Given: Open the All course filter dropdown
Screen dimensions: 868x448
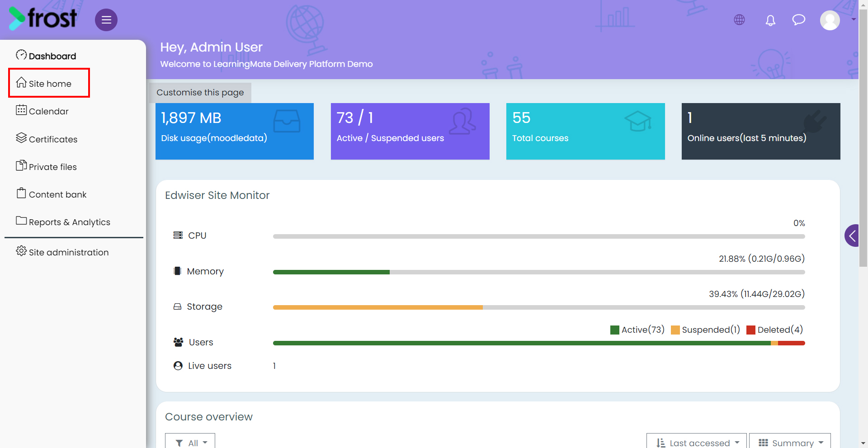Looking at the screenshot, I should coord(190,442).
